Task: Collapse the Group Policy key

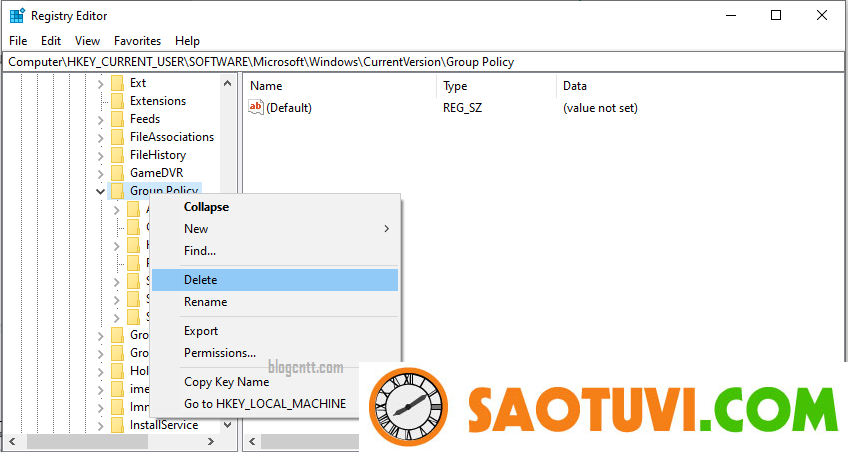Action: 101,191
